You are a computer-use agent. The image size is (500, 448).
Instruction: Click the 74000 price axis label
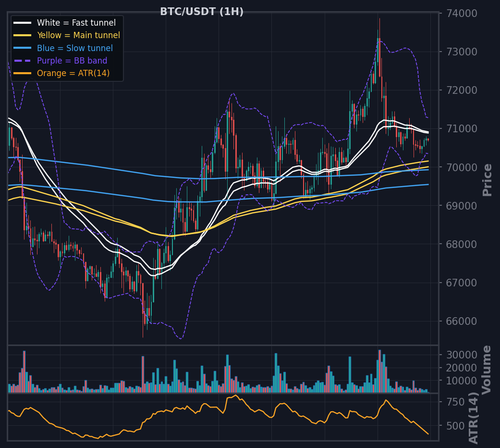coord(462,13)
